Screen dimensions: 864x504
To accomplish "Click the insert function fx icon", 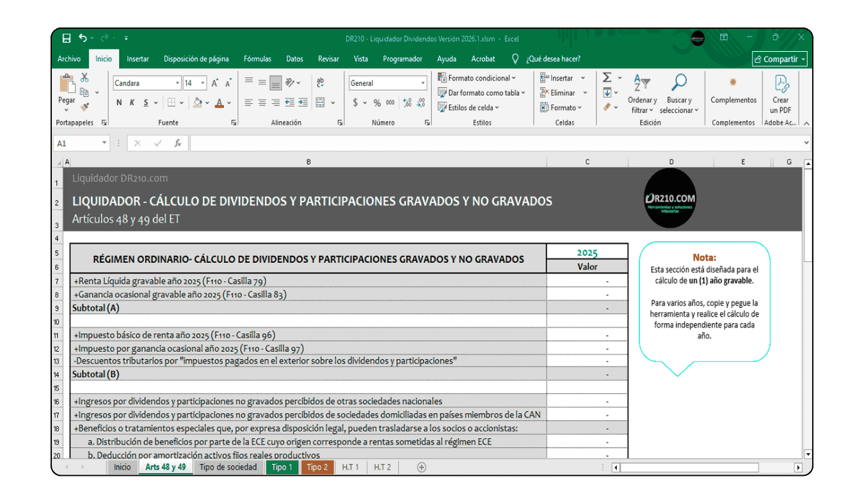I will 178,144.
